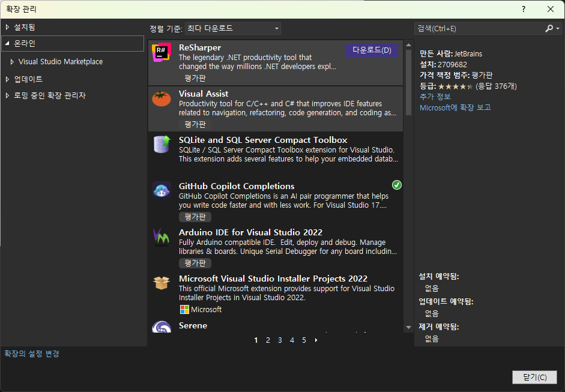Click the SQLite Toolbox database icon
Viewport: 565px width, 392px height.
click(x=161, y=145)
